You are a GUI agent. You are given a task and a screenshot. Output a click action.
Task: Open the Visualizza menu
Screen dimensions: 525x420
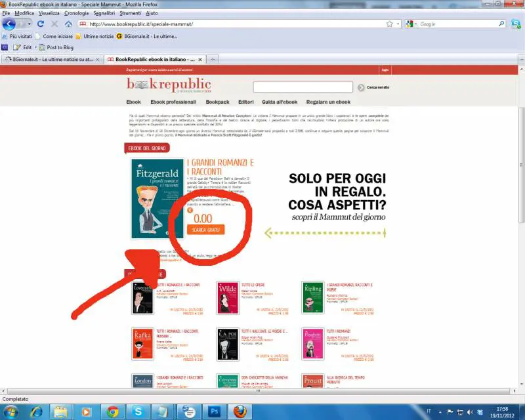pos(49,13)
